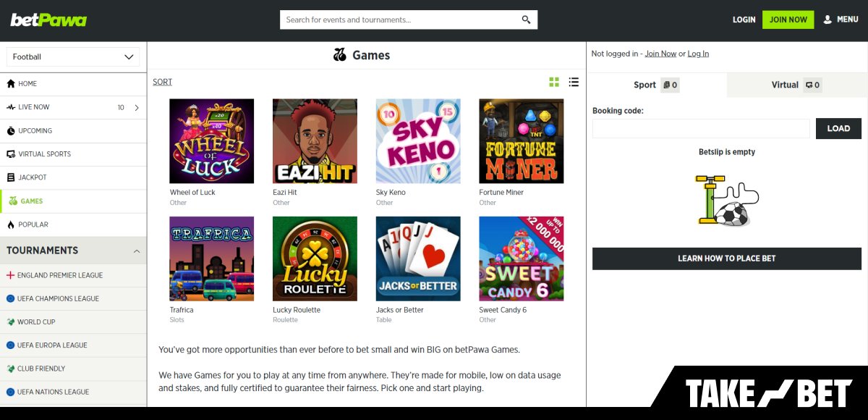Screen dimensions: 868x420
Task: Open the Football sport dropdown
Action: click(x=74, y=57)
